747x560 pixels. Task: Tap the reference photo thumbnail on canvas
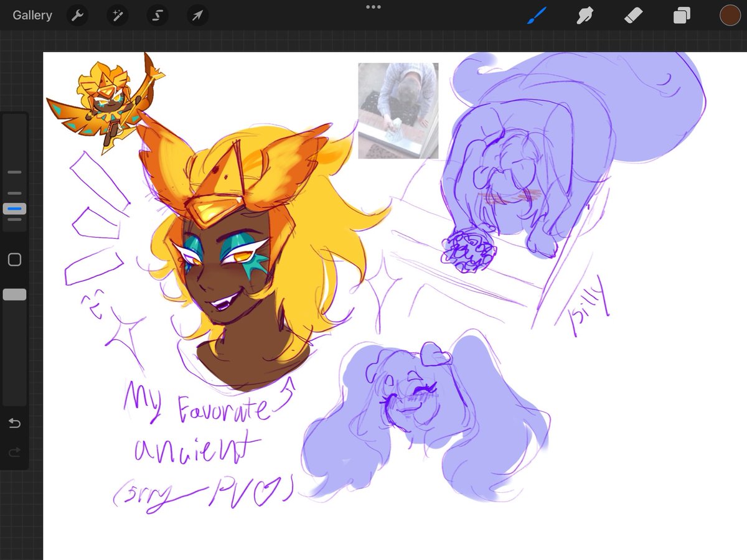398,111
